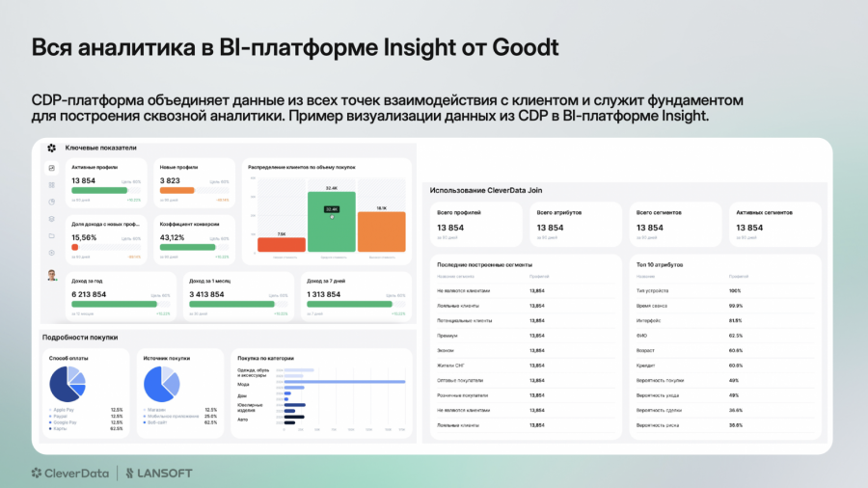Click the play circle sidebar icon
868x488 pixels.
pos(51,253)
